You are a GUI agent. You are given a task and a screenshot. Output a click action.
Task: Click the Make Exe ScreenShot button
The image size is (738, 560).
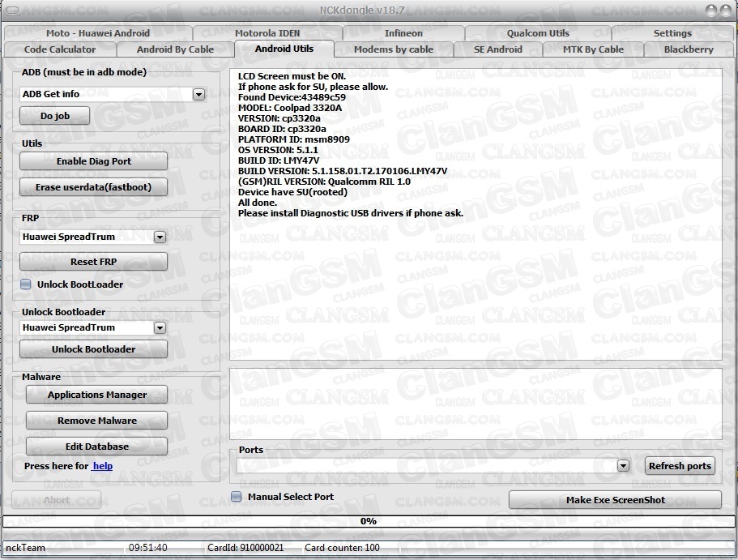[615, 500]
